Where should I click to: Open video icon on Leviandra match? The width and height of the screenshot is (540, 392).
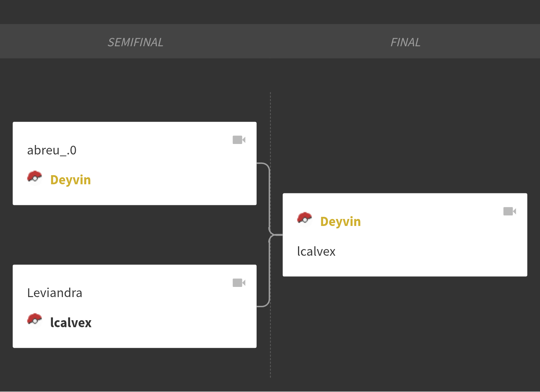(239, 283)
